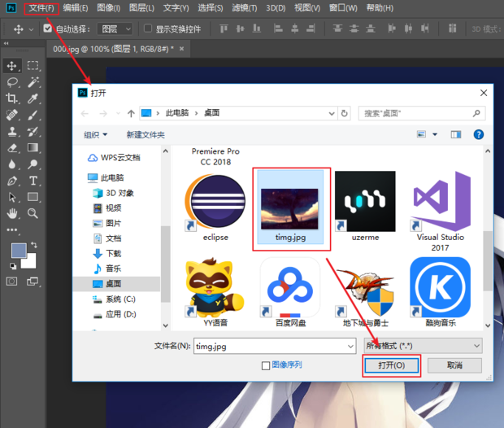Select the Dodge tool

point(33,164)
